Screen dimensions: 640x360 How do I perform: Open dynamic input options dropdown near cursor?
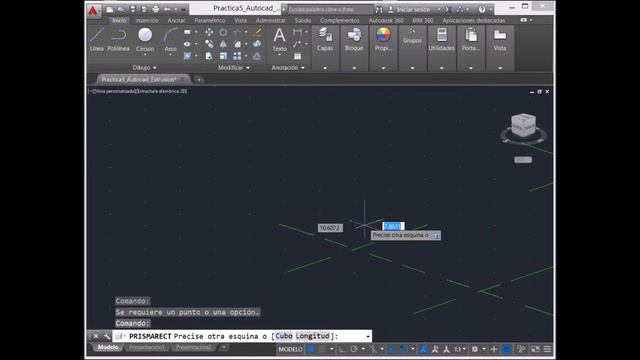pyautogui.click(x=437, y=236)
